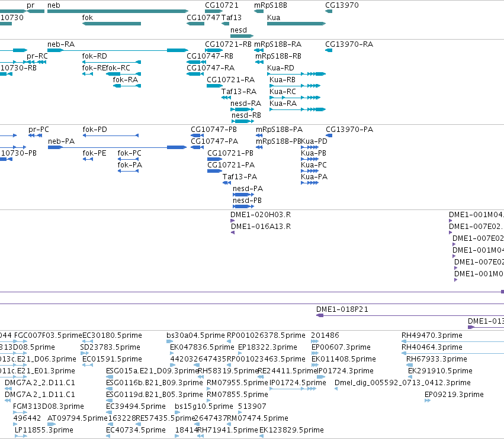Select the CG10721-RB transcript label
This screenshot has width=504, height=439.
click(228, 44)
